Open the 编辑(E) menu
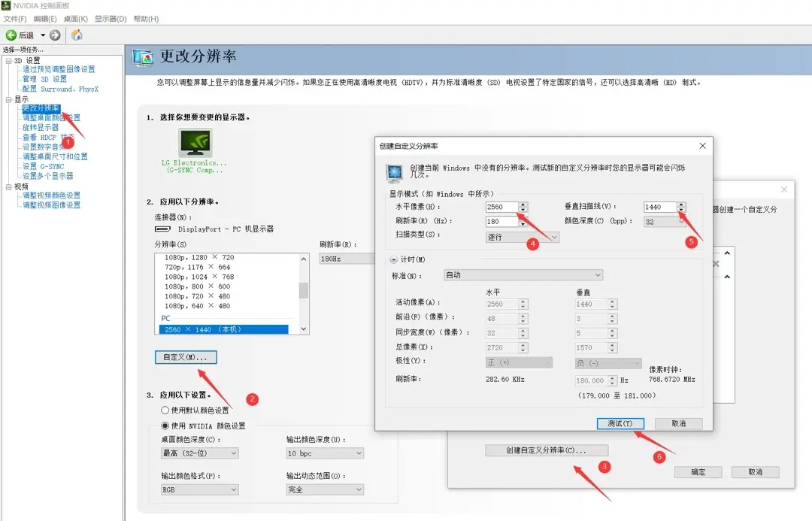Viewport: 812px width, 521px height. tap(45, 19)
